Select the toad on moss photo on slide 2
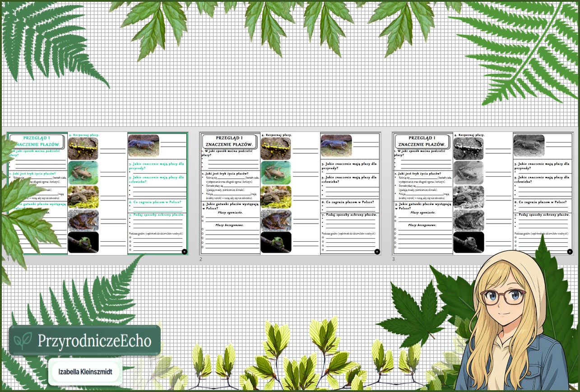This screenshot has height=392, width=580. click(x=276, y=197)
